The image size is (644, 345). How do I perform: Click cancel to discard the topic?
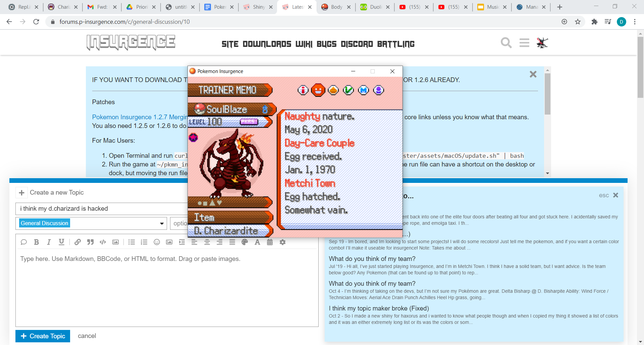[87, 336]
